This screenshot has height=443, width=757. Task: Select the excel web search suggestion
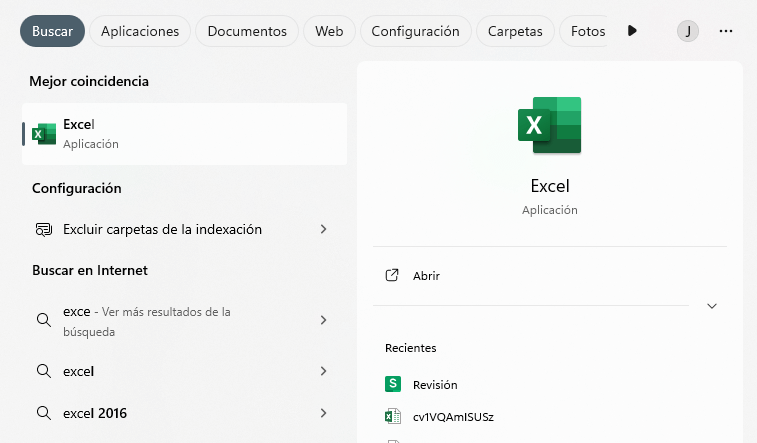click(x=78, y=371)
